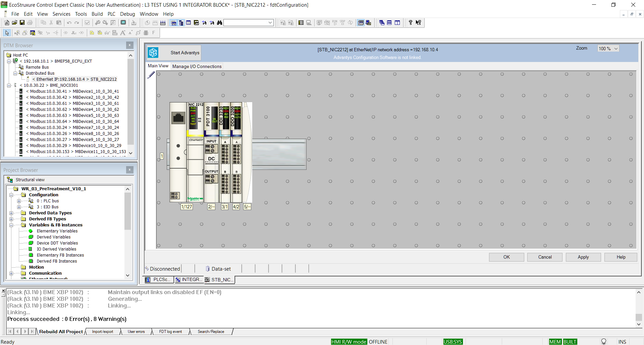Click the Redo arrow icon

(x=77, y=23)
